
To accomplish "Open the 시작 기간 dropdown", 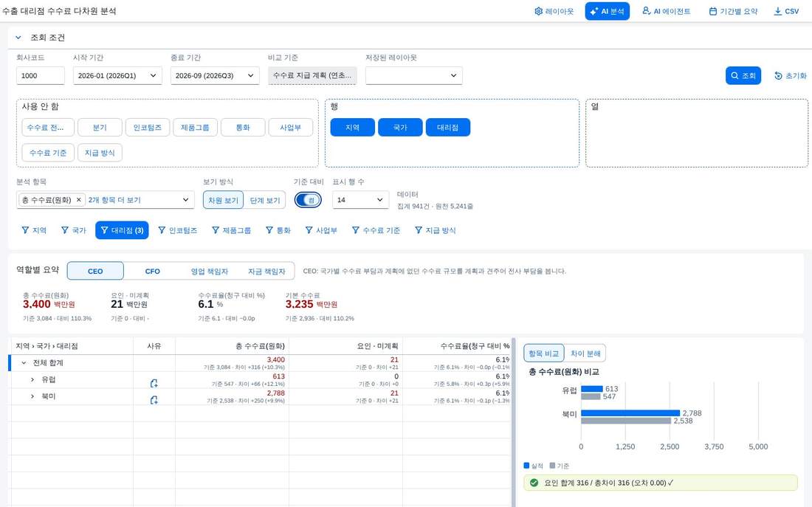I will pos(117,75).
